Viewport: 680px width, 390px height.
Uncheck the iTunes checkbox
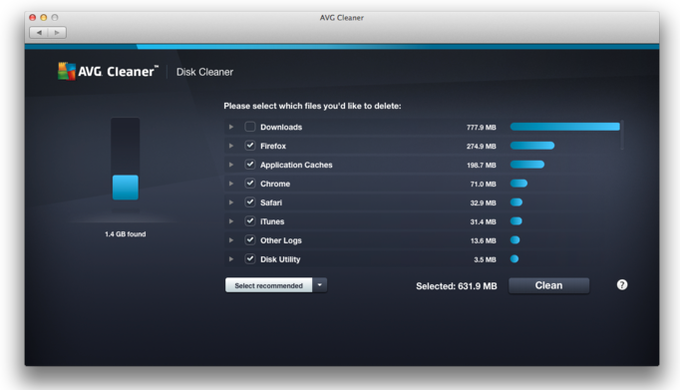tap(250, 221)
